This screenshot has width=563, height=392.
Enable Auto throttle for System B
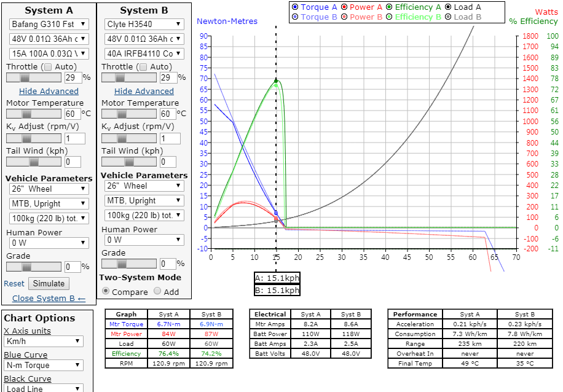[x=143, y=67]
